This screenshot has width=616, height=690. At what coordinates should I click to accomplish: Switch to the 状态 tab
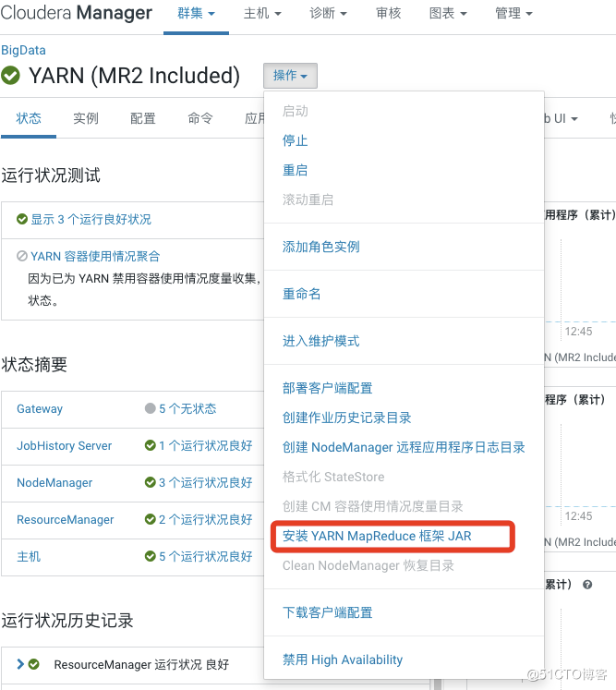[29, 118]
